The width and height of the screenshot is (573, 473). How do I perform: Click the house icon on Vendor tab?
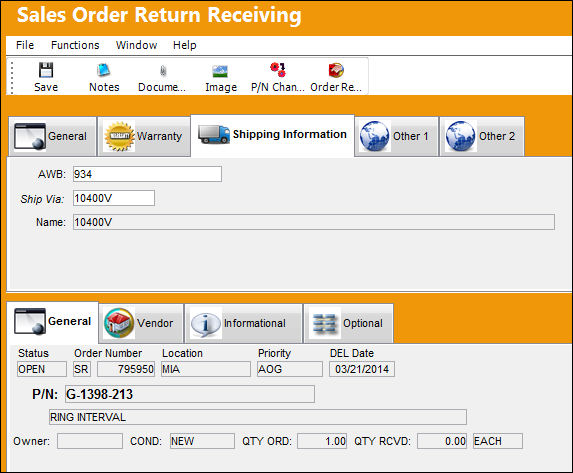click(x=119, y=323)
